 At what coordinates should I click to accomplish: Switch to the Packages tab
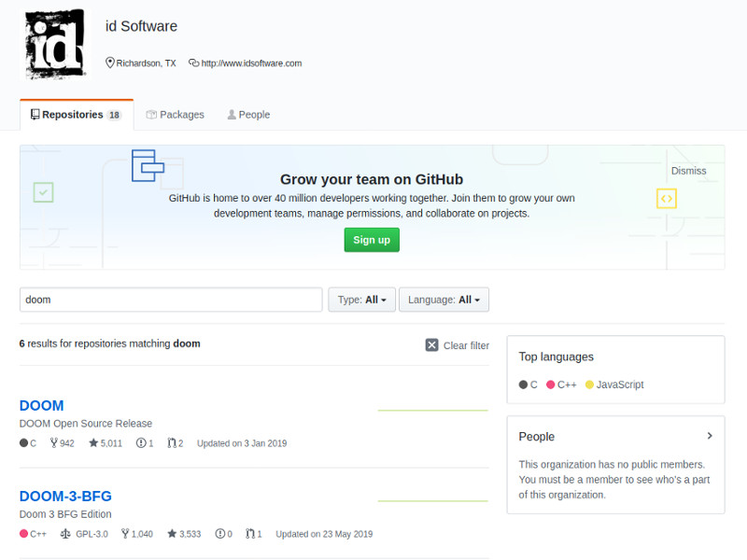pyautogui.click(x=175, y=115)
